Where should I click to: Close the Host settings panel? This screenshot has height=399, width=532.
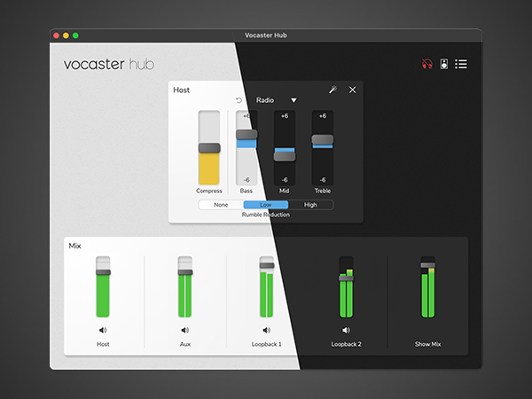pos(353,90)
